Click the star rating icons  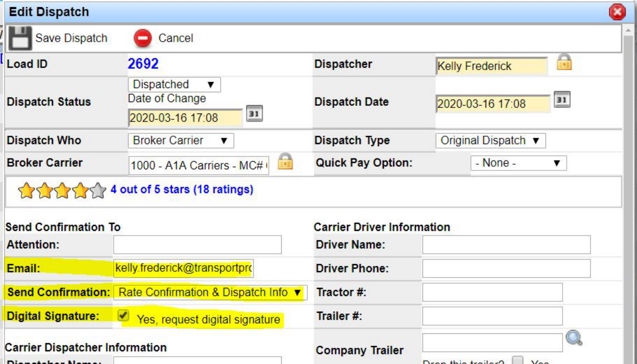coord(62,191)
